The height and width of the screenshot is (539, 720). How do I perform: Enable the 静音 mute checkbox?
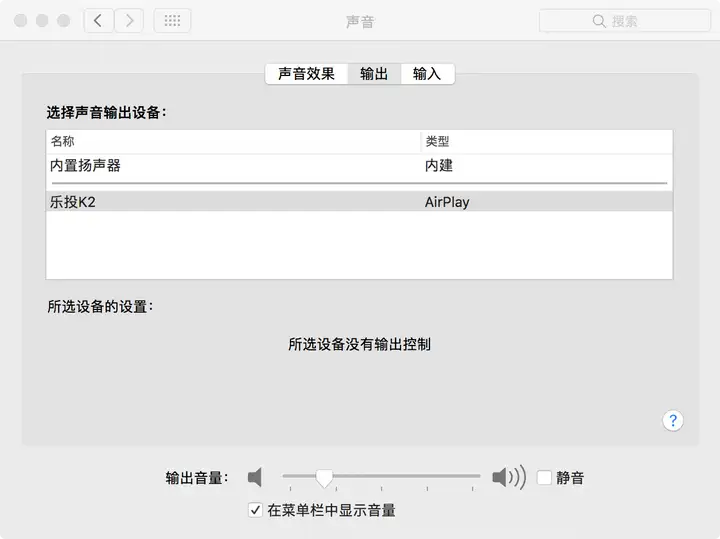544,477
